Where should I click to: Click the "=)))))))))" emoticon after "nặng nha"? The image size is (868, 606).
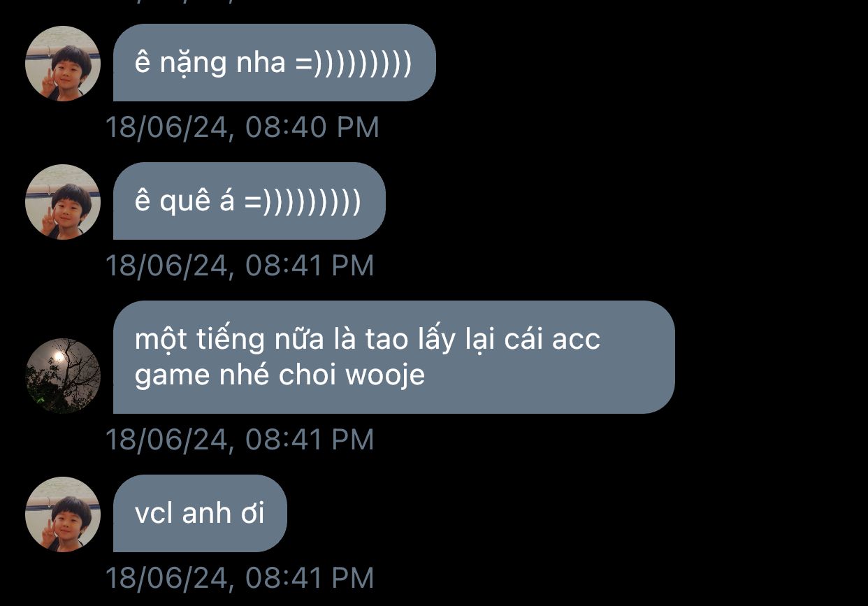point(353,64)
